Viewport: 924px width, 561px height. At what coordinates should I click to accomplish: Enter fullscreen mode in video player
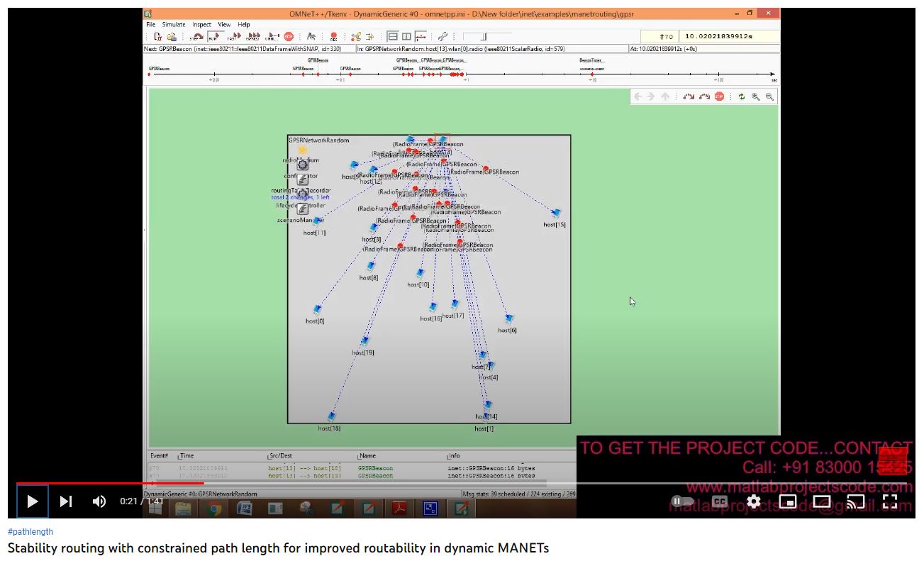click(x=889, y=501)
